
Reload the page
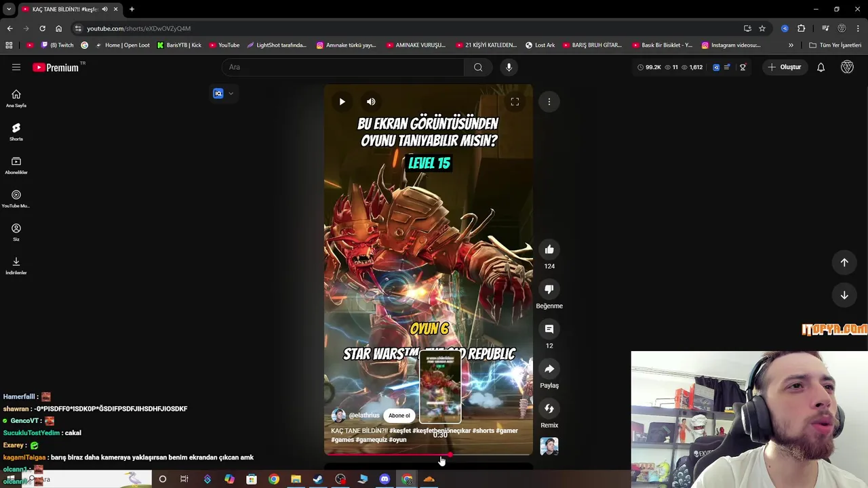[x=42, y=28]
